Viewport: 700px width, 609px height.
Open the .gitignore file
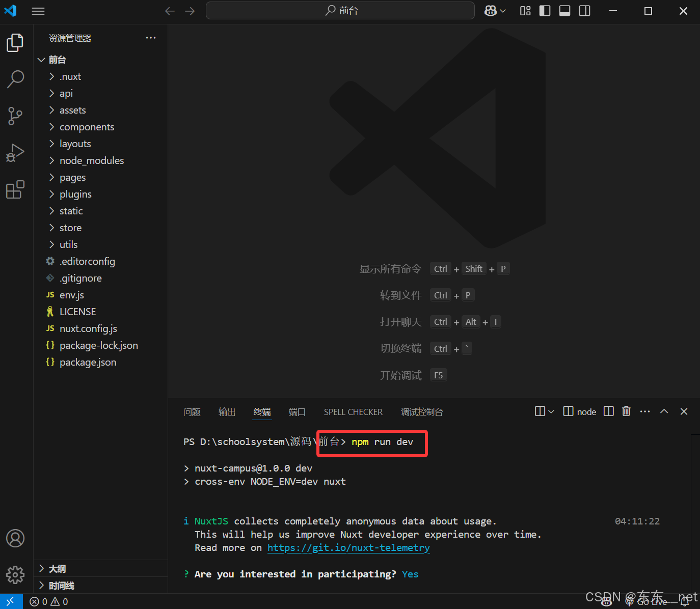point(101,278)
